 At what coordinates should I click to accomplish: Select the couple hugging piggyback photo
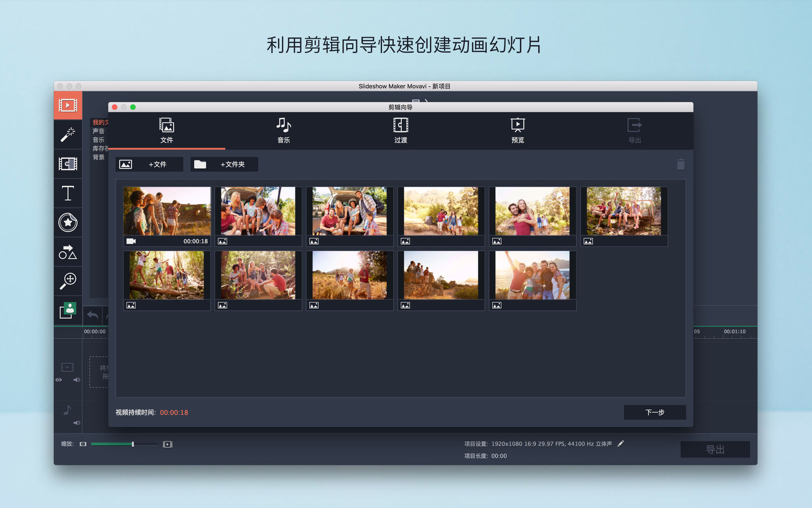pos(532,216)
